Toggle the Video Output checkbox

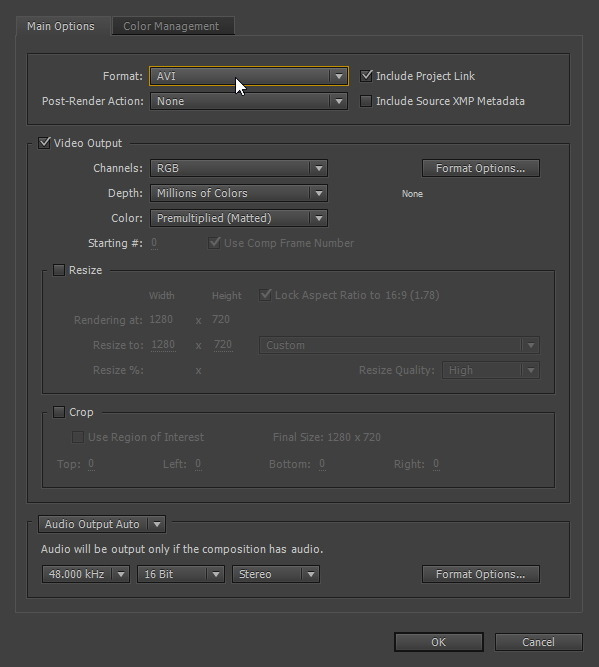pos(44,143)
